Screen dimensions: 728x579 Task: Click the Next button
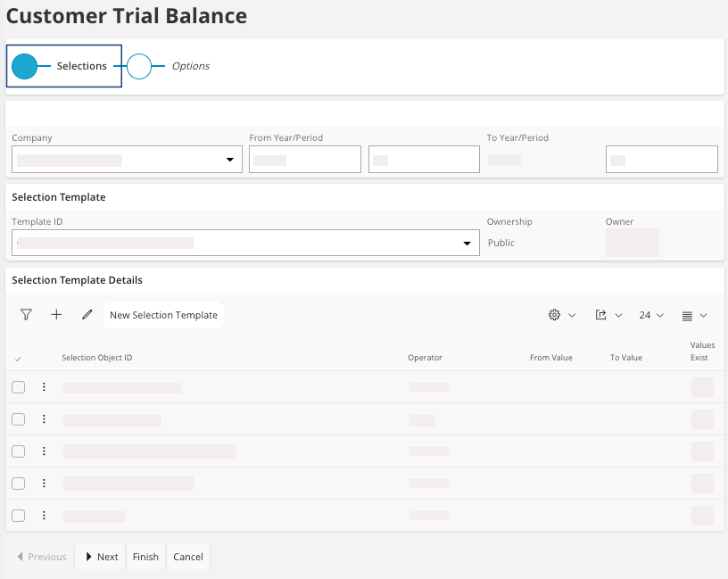click(100, 557)
